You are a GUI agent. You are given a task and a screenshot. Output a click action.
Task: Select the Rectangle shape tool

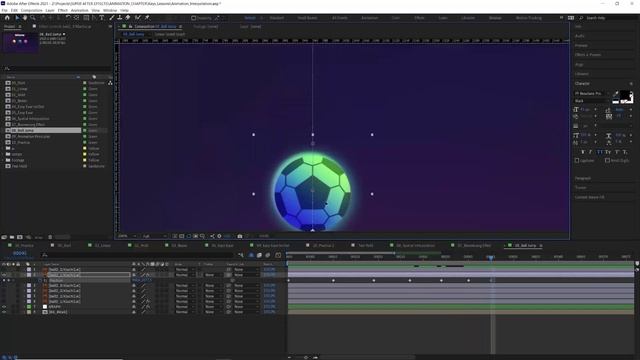pyautogui.click(x=86, y=18)
